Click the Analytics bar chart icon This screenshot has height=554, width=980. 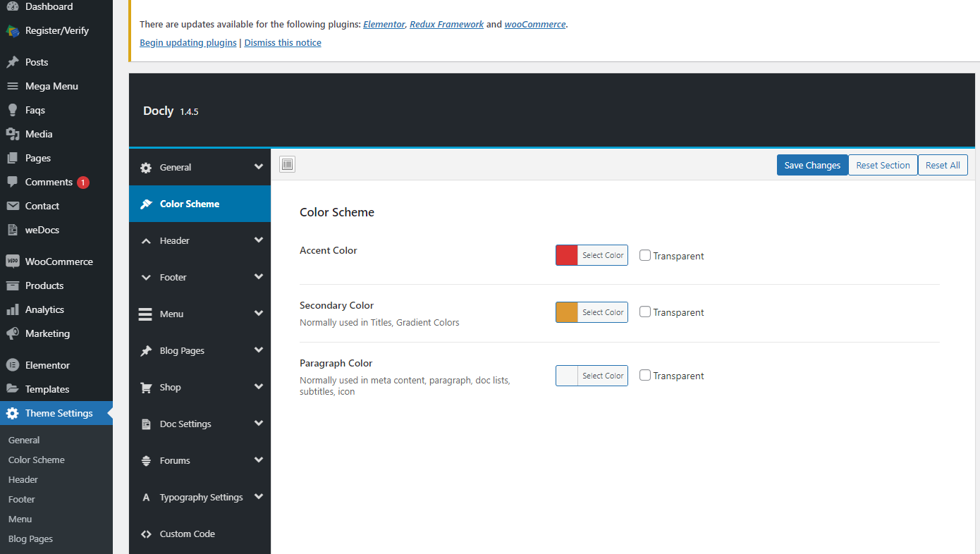click(12, 309)
